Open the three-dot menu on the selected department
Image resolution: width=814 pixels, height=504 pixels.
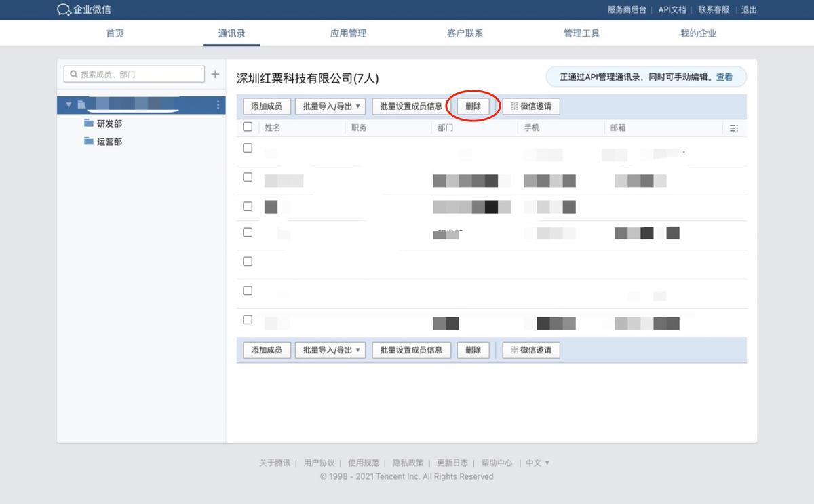coord(218,105)
